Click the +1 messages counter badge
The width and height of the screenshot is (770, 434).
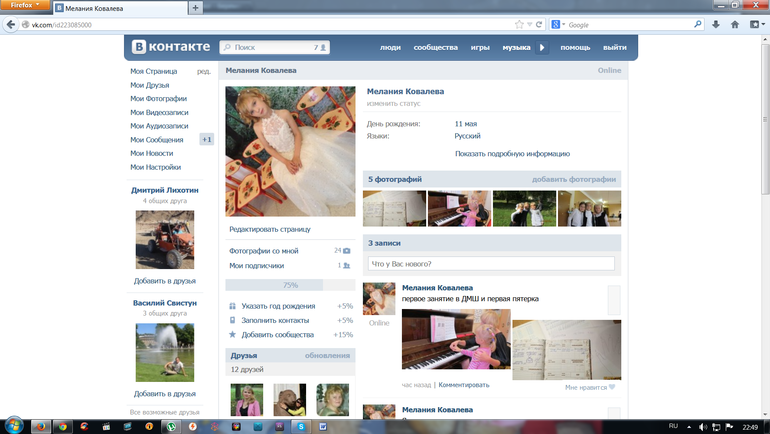pyautogui.click(x=207, y=139)
